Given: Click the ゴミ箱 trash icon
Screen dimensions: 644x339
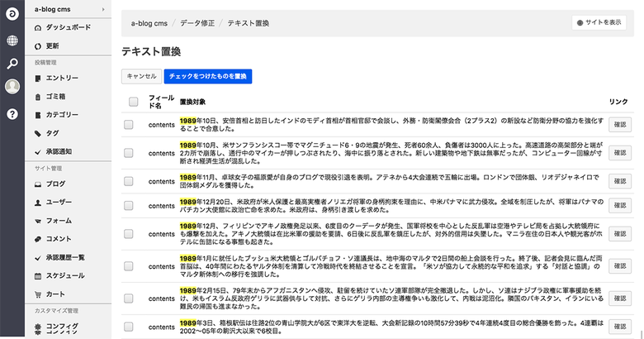Looking at the screenshot, I should 38,97.
